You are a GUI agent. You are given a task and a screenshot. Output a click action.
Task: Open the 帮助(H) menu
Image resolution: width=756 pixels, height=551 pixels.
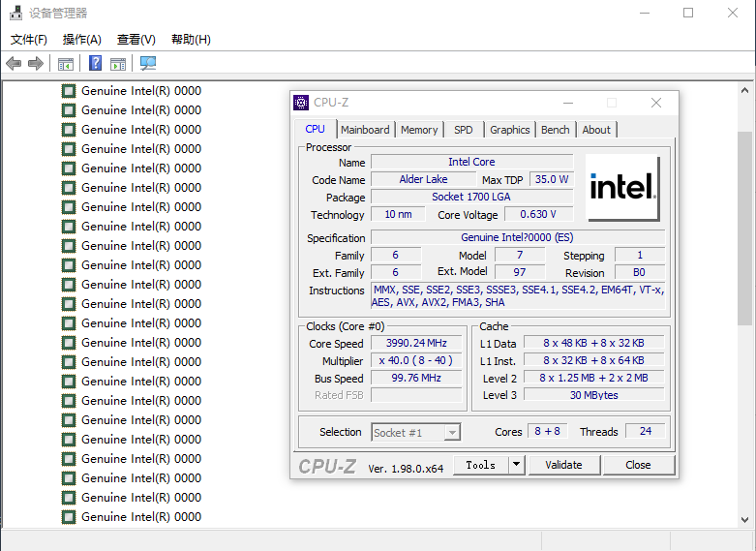[x=191, y=40]
